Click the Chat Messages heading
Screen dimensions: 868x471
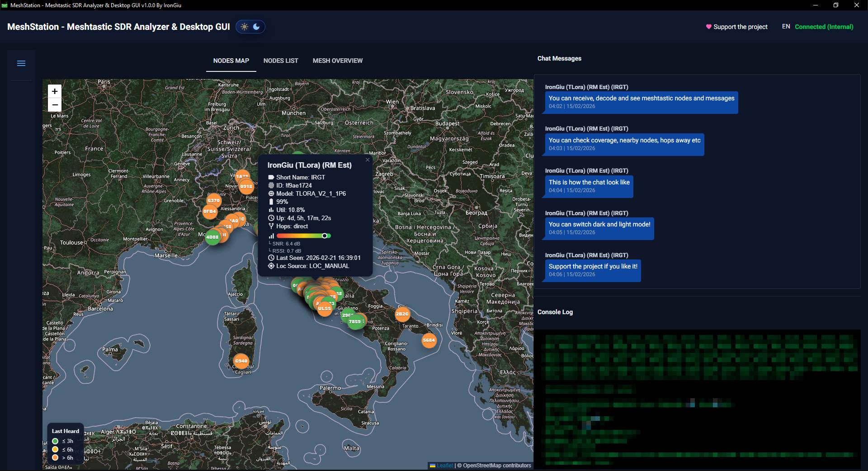pos(559,58)
